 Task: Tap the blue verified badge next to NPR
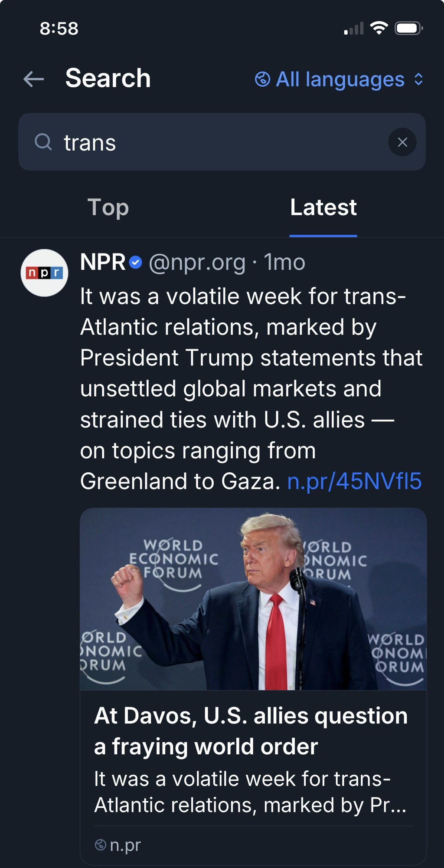(136, 263)
